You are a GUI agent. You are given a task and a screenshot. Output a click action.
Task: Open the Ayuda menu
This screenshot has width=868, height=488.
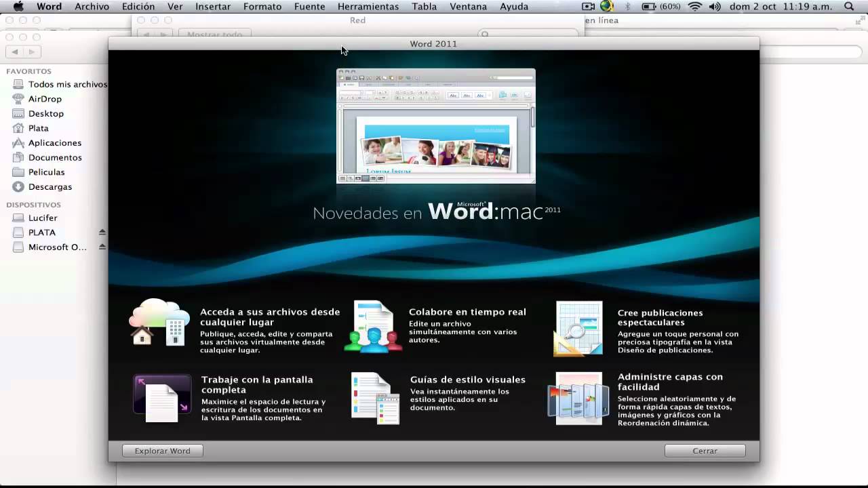[x=514, y=6]
